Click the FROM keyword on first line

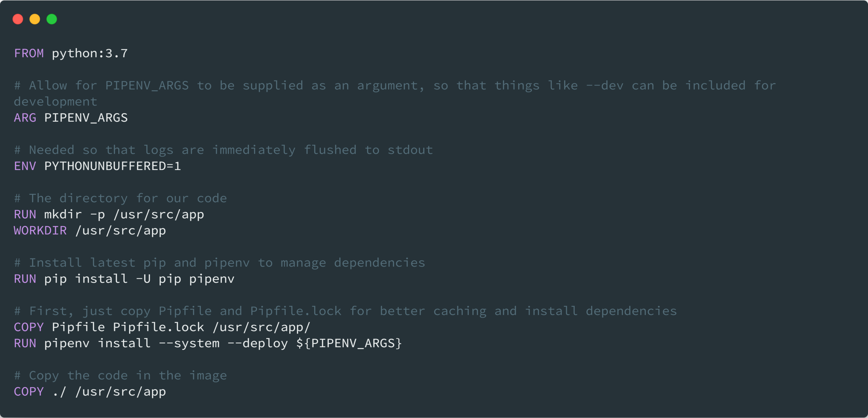pos(29,53)
